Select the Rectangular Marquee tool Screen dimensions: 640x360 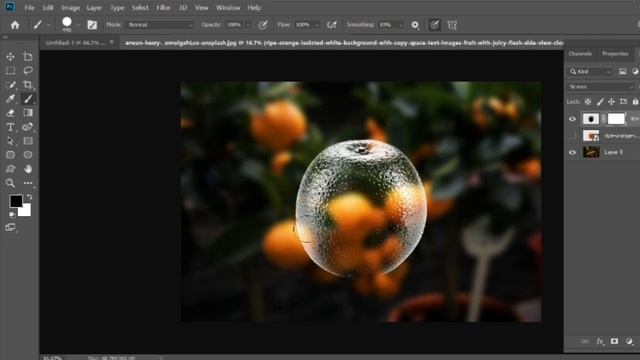click(x=10, y=71)
